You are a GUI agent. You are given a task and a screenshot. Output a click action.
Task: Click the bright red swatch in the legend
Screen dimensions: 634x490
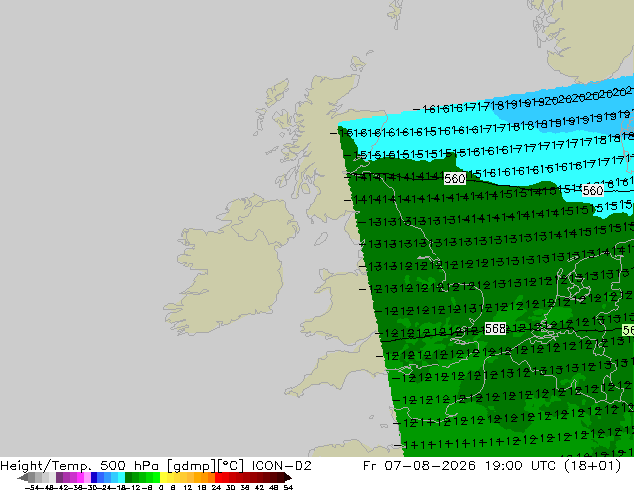point(218,477)
